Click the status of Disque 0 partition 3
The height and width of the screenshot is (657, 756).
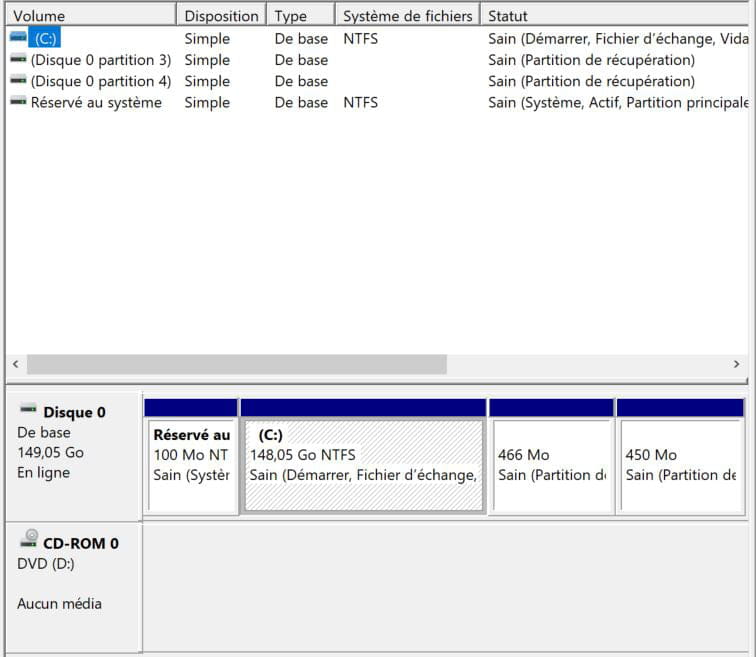click(592, 60)
